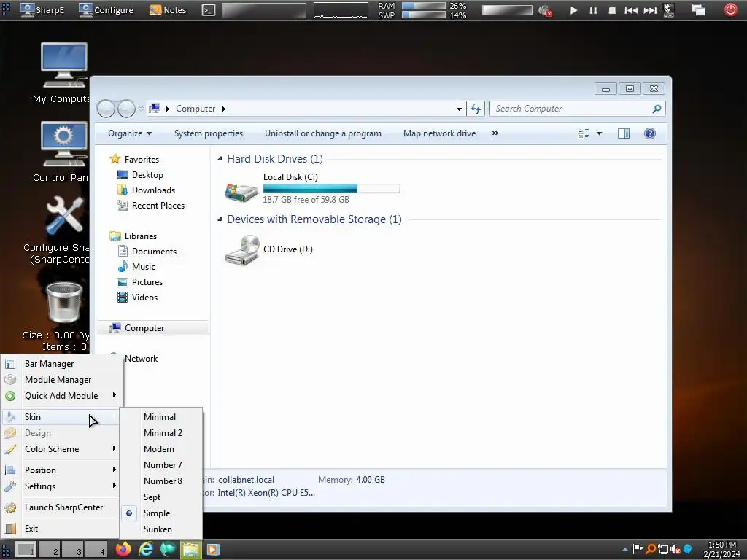Expand toolbar overflow chevron in Explorer
The image size is (747, 560).
point(495,133)
